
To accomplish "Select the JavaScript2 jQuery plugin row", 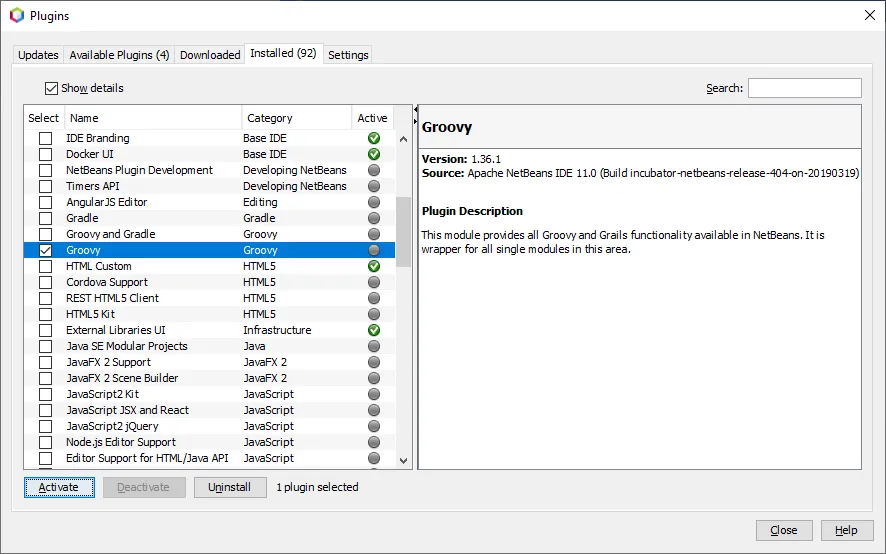I will [209, 426].
